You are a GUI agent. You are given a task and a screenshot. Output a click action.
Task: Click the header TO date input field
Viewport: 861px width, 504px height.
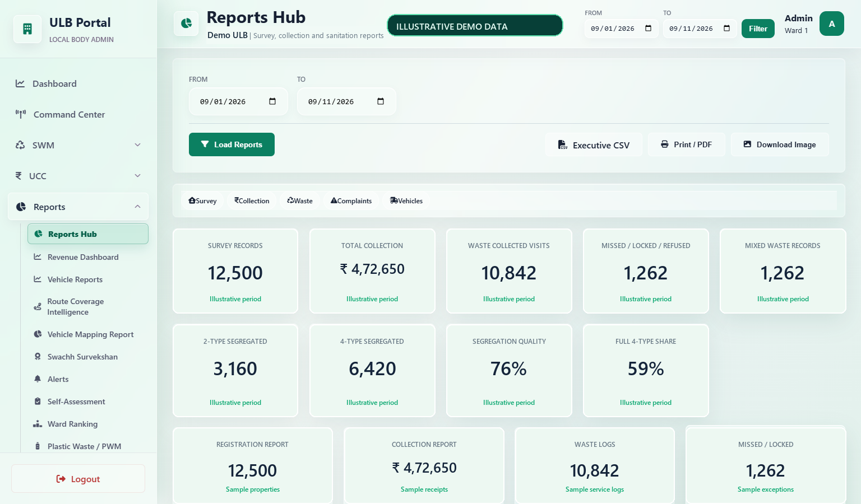(x=700, y=29)
